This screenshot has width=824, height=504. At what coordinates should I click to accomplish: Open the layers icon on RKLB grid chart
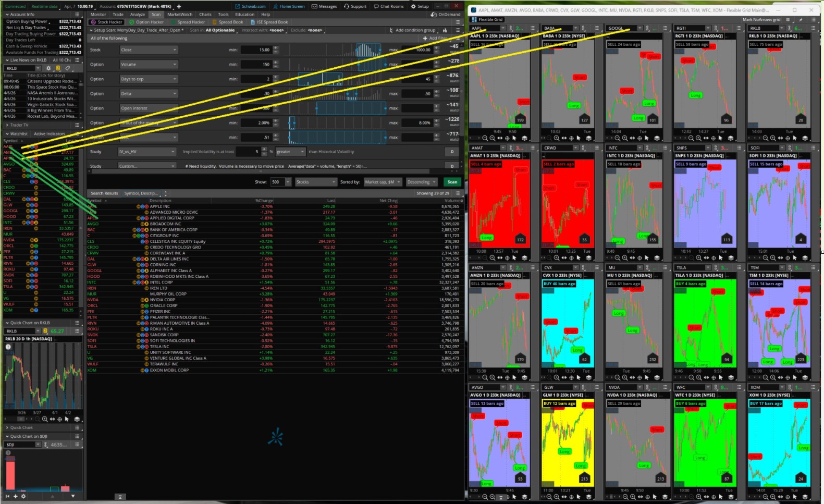tap(805, 138)
